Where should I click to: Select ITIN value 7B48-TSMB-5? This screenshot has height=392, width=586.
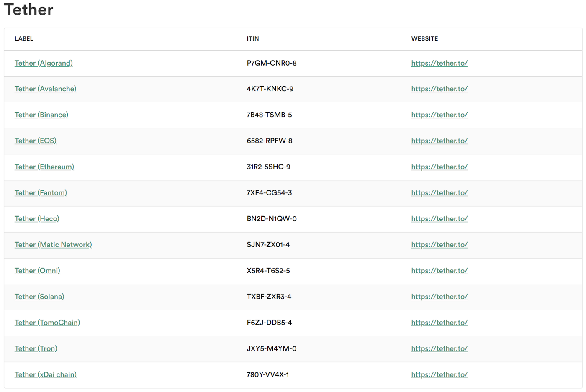[270, 115]
